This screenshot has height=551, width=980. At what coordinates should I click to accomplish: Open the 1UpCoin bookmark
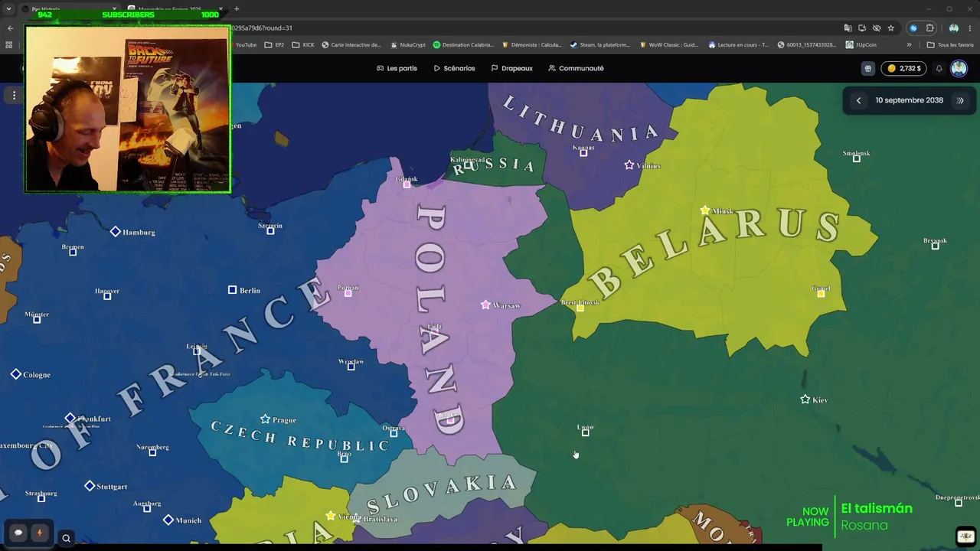coord(861,45)
